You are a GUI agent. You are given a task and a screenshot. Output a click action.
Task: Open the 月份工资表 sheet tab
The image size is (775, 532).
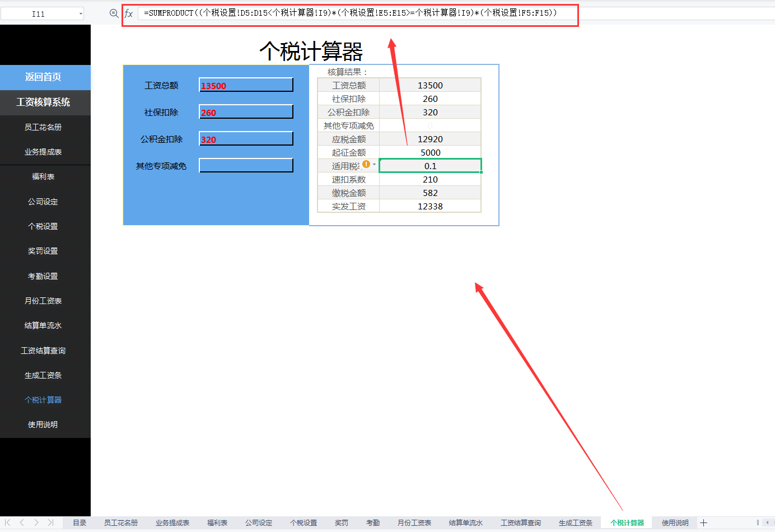point(414,522)
